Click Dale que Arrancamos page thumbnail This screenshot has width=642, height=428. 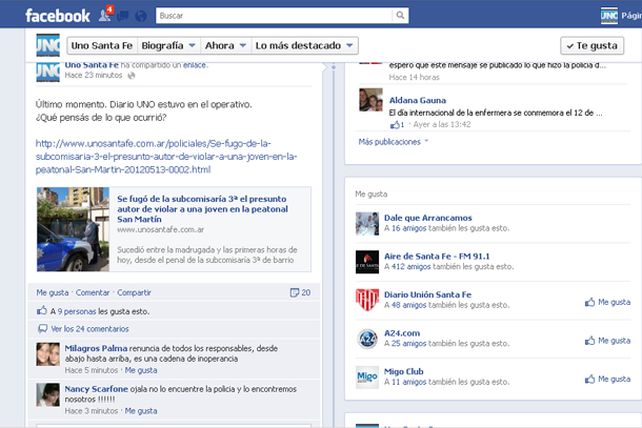pos(367,224)
